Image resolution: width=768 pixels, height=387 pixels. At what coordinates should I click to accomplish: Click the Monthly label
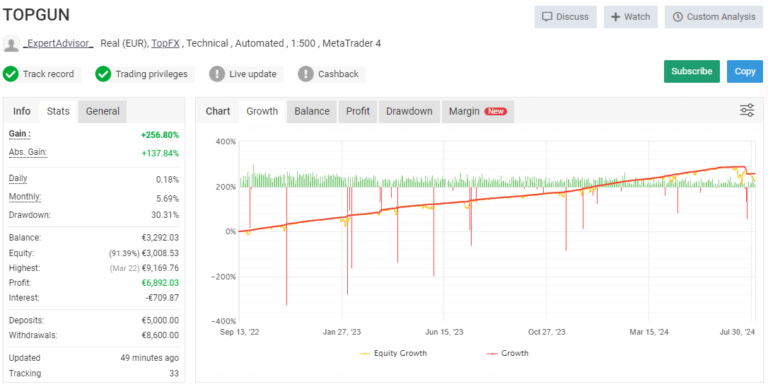coord(25,197)
